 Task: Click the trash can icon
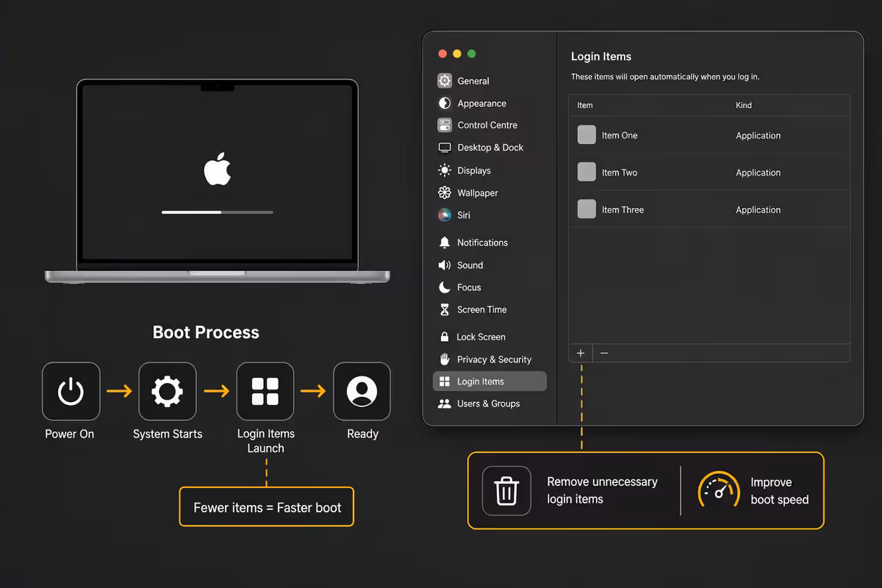tap(506, 490)
